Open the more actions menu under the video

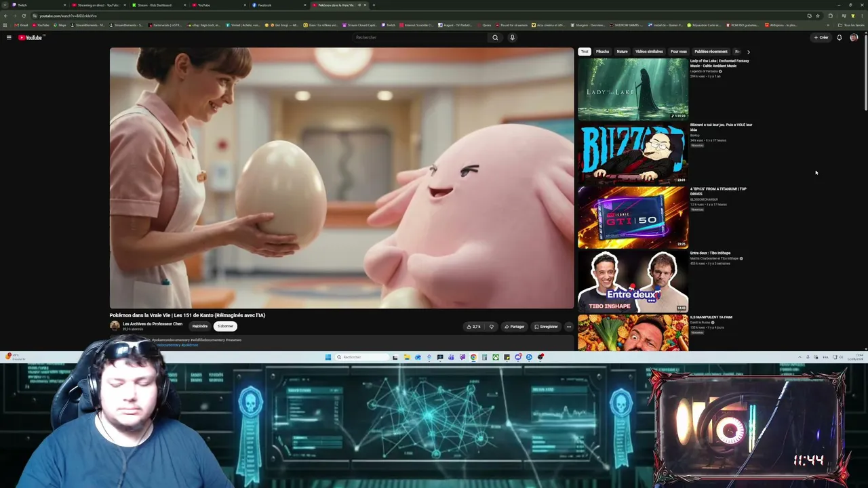[x=568, y=327]
